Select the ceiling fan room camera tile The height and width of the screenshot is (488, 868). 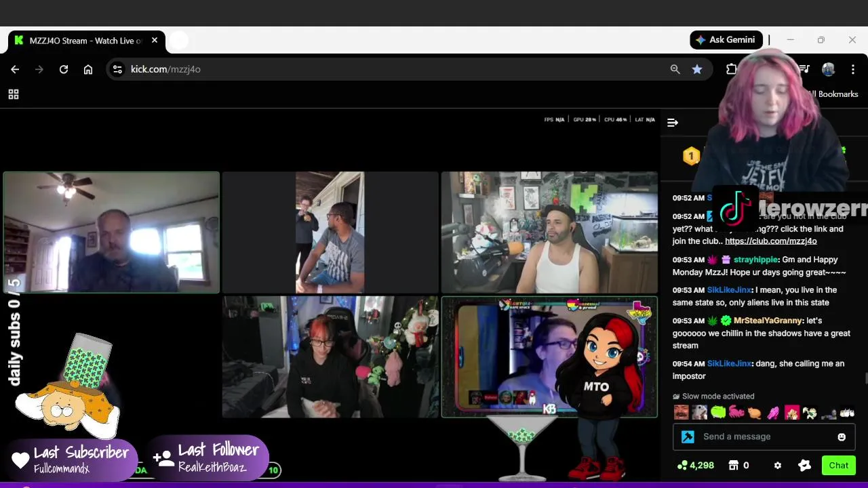tap(111, 232)
